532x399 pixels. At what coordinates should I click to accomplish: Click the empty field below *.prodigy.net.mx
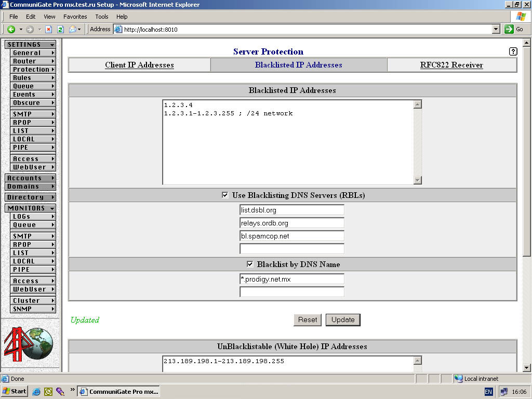[292, 292]
